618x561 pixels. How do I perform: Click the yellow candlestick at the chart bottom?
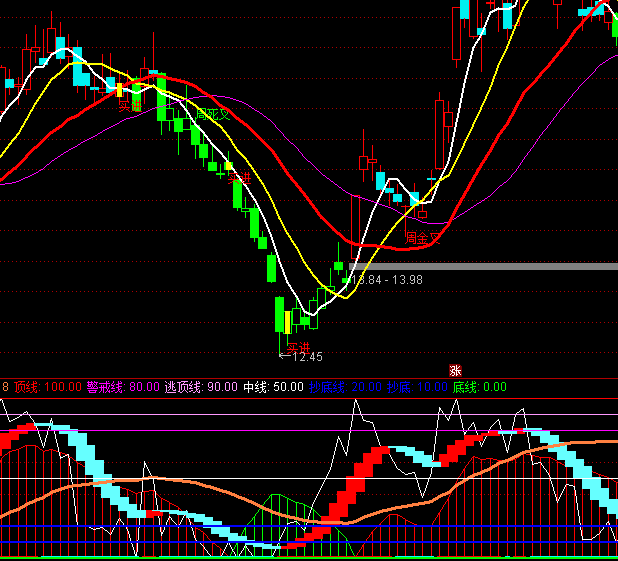click(288, 321)
